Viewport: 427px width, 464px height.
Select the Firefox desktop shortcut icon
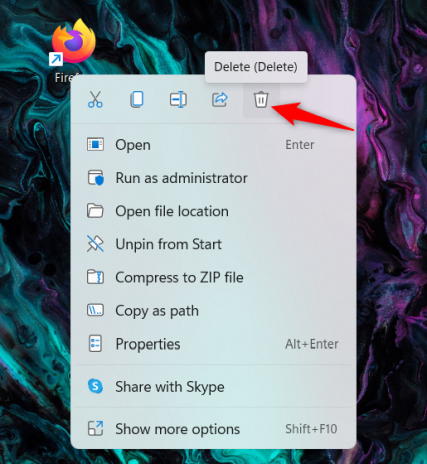73,41
